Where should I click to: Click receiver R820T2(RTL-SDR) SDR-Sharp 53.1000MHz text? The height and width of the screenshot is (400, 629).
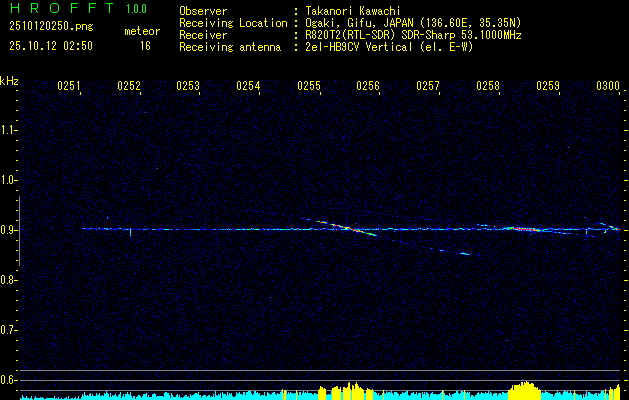coord(414,35)
